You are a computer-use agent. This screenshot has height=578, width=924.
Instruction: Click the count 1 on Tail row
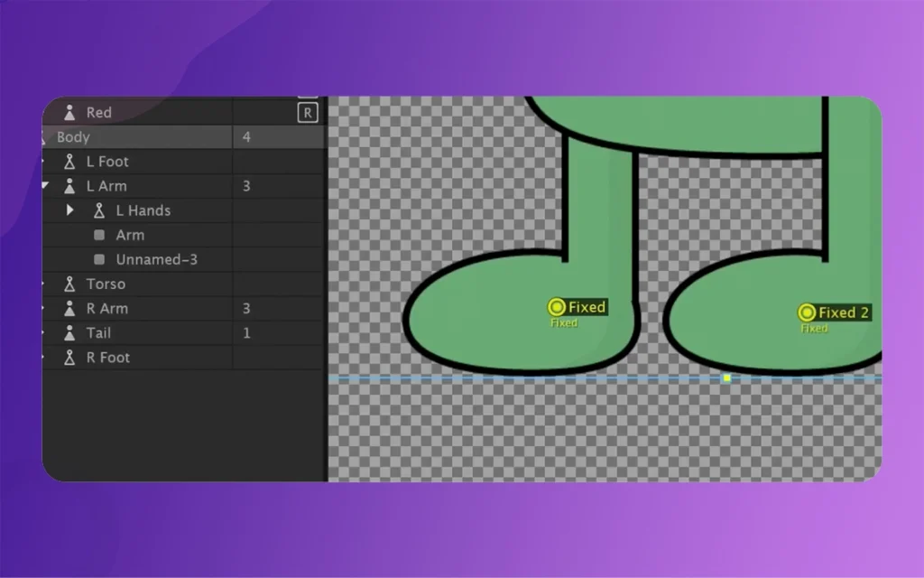click(246, 333)
